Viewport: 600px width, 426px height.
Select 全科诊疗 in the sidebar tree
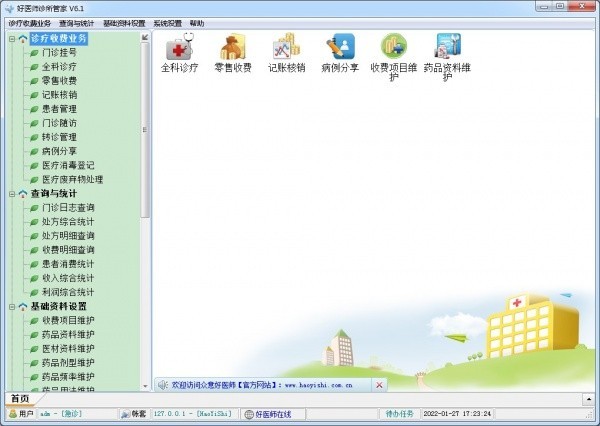tap(59, 67)
